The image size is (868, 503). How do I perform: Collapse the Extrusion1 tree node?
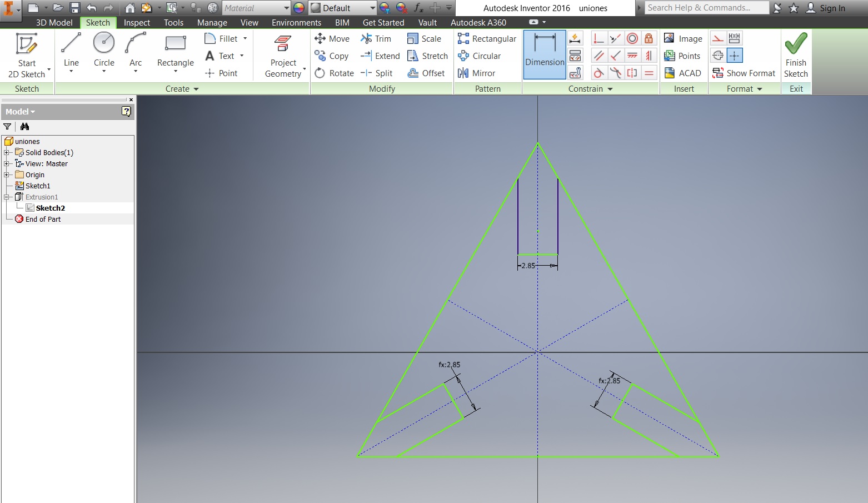click(7, 197)
